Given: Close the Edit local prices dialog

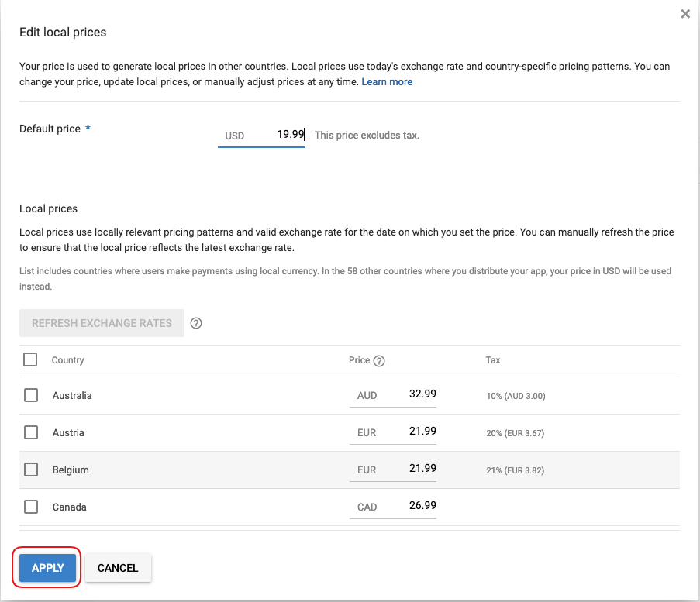Looking at the screenshot, I should [684, 14].
